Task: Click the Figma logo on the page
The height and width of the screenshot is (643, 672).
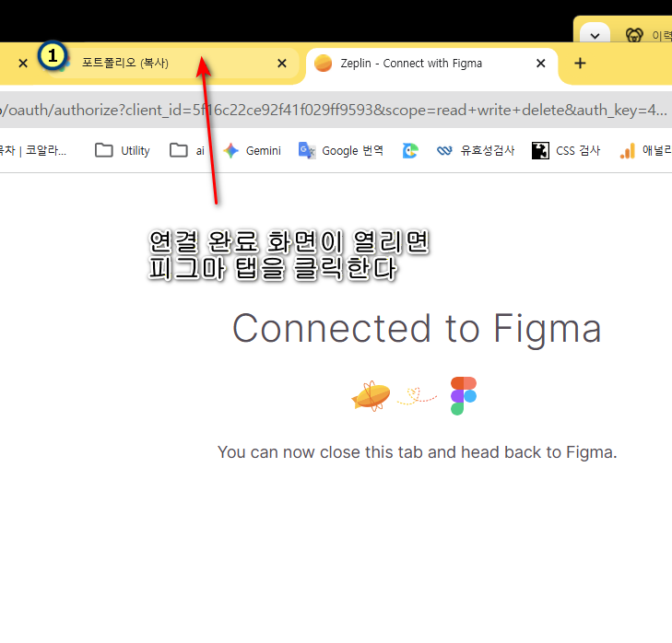Action: tap(464, 395)
